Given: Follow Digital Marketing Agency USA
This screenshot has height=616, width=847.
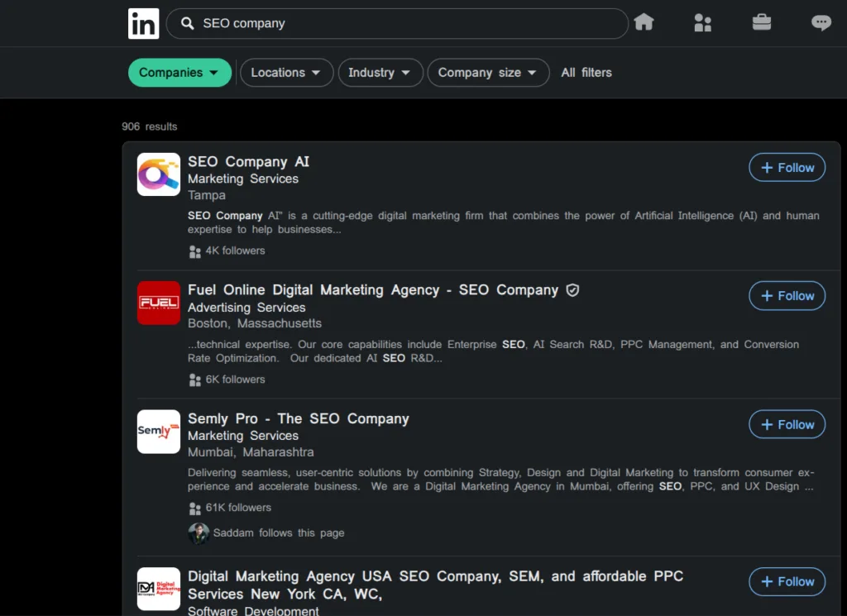Looking at the screenshot, I should tap(787, 581).
